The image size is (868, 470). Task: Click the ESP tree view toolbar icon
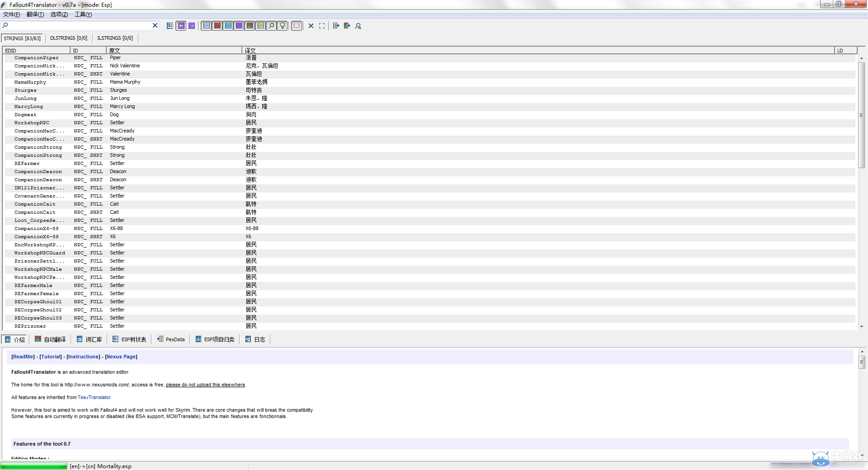(170, 26)
